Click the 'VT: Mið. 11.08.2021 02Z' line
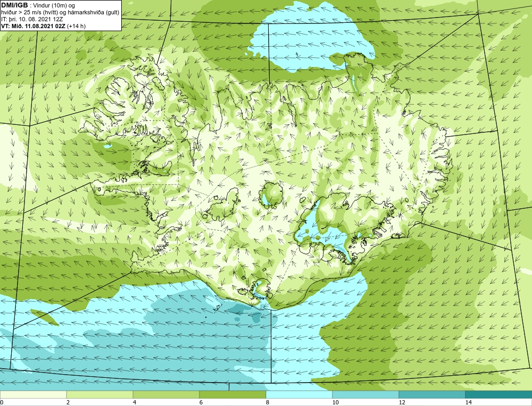532x406 pixels. (x=33, y=26)
